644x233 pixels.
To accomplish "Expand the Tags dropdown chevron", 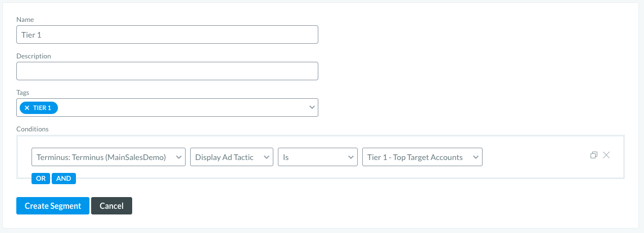I will tap(312, 107).
